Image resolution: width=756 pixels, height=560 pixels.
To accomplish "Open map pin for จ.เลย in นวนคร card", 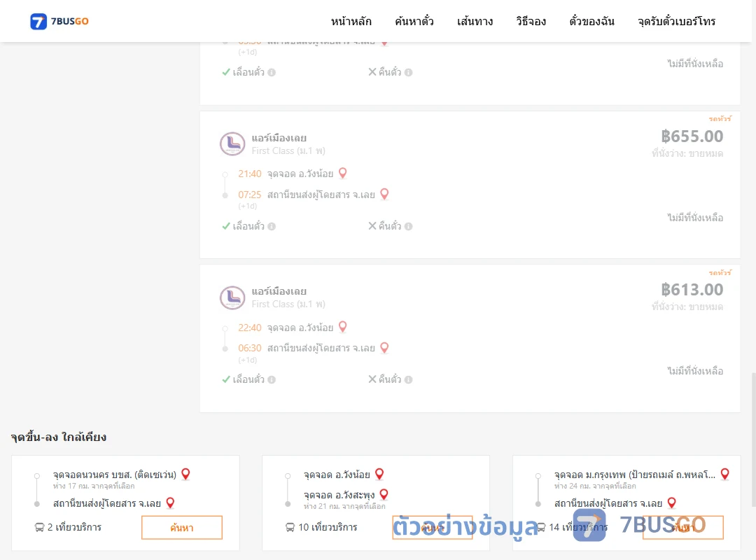I will (x=170, y=503).
